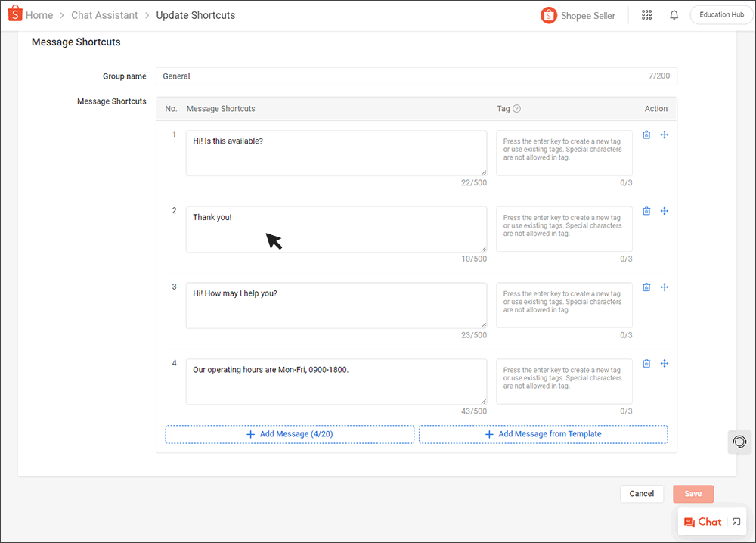Click Add Message from Template

pos(543,434)
